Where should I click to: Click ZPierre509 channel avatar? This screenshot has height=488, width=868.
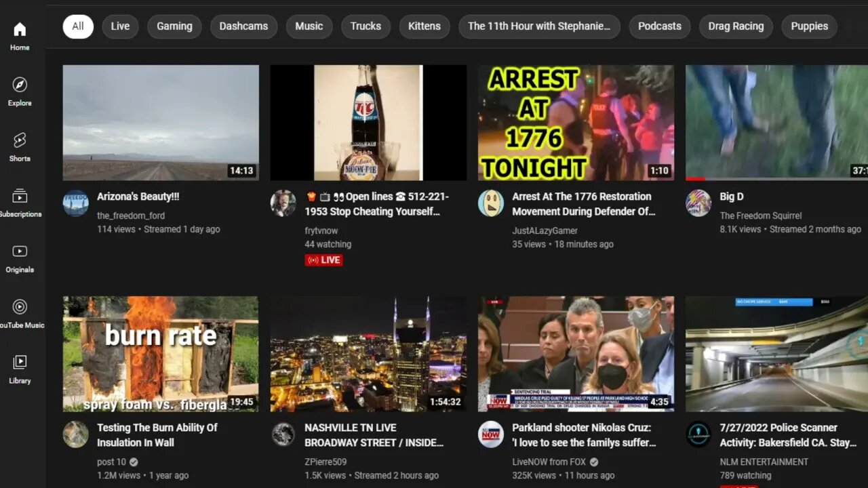(283, 434)
